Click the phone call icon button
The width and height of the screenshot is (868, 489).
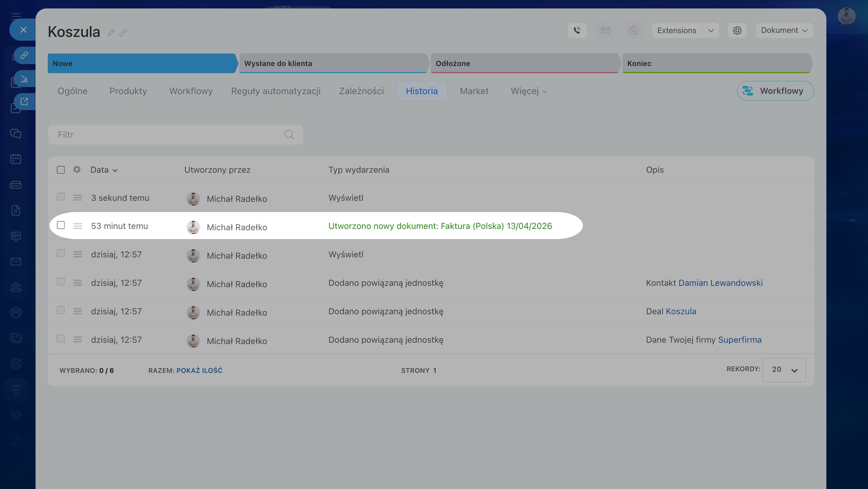click(x=577, y=30)
